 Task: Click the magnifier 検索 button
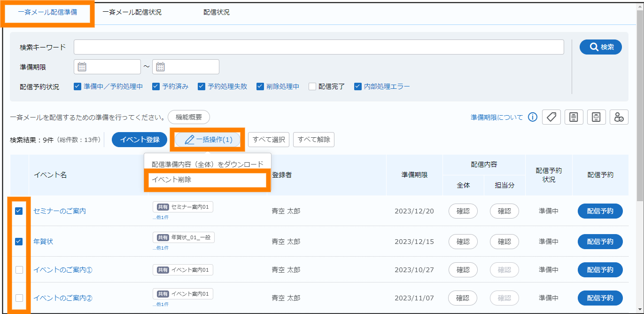click(x=600, y=47)
